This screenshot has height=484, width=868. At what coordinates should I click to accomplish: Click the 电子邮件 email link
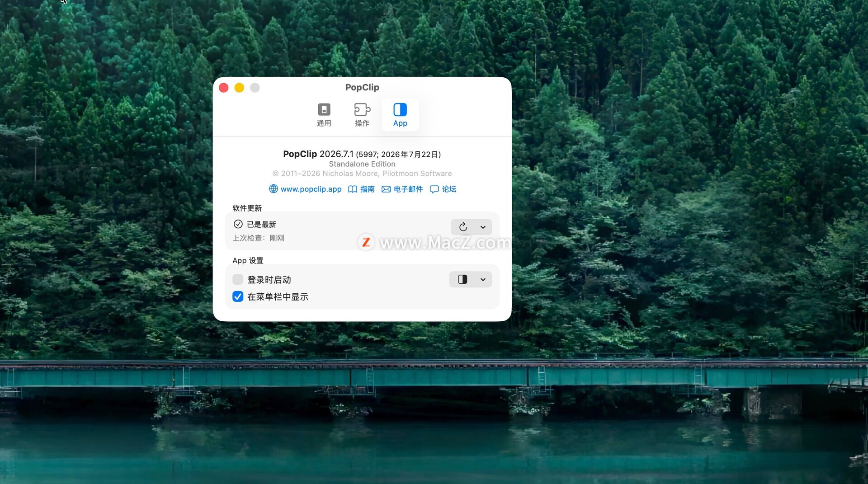point(402,189)
